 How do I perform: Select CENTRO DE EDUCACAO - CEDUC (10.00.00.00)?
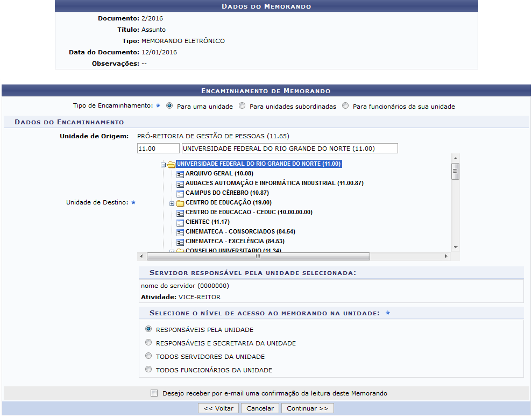[249, 213]
